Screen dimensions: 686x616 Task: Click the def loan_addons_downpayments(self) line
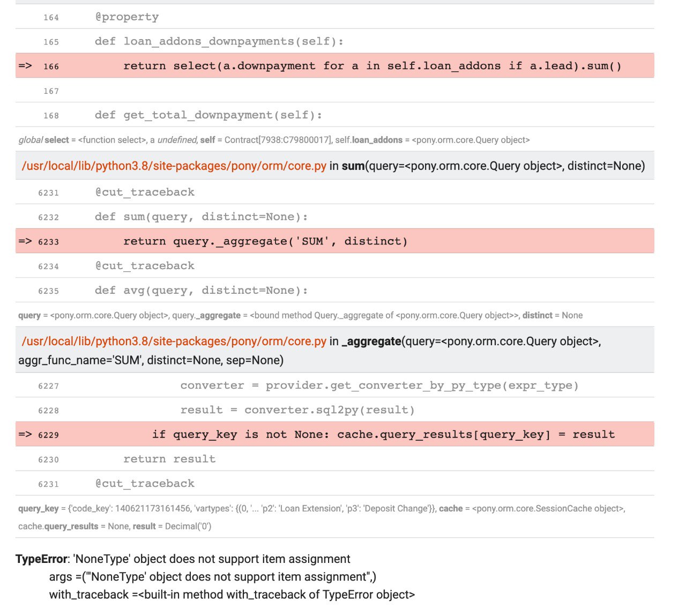point(219,41)
